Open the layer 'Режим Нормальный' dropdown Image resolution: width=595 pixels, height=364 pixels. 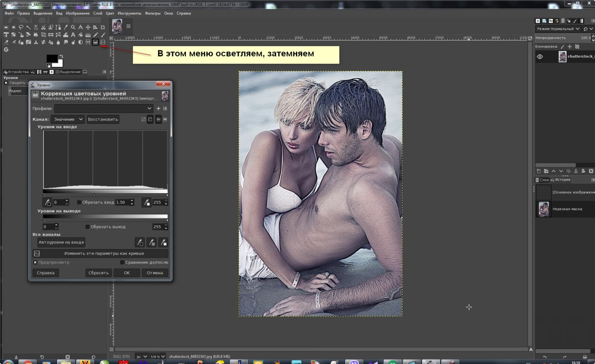559,29
